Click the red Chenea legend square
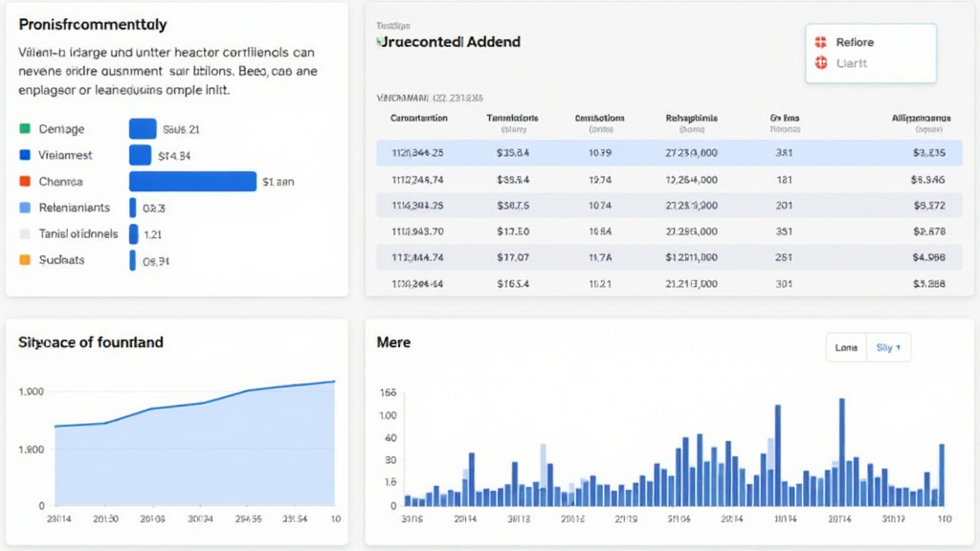The height and width of the screenshot is (551, 980). click(25, 181)
